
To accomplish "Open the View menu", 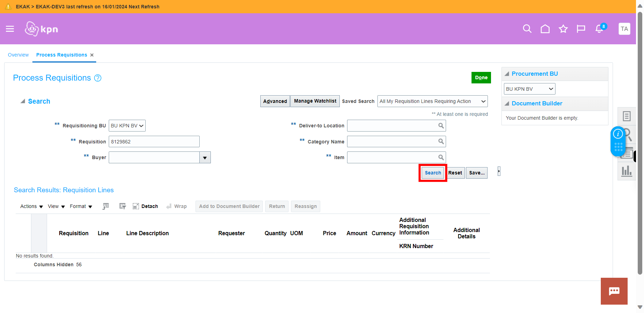I will 56,206.
